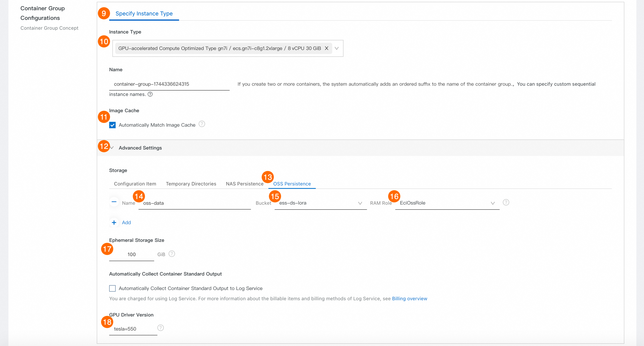Open the Configuration Item tab
644x346 pixels.
pyautogui.click(x=135, y=184)
